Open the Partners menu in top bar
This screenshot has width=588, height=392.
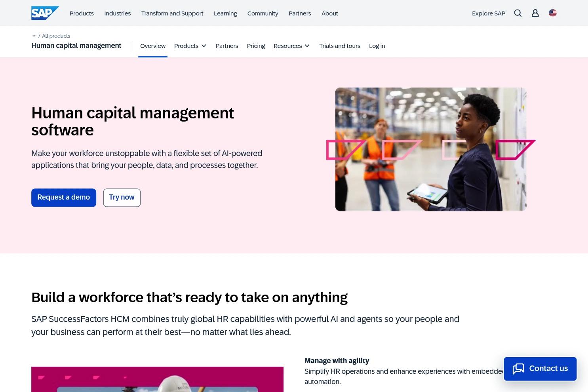[x=300, y=13]
